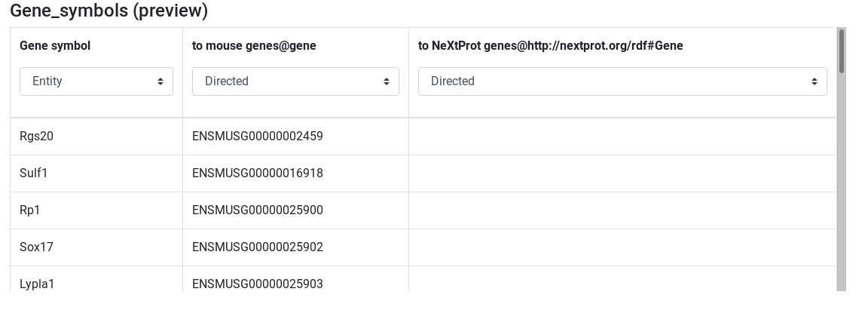868x310 pixels.
Task: Click the arrow icon on NeXtProt select
Action: click(x=814, y=81)
